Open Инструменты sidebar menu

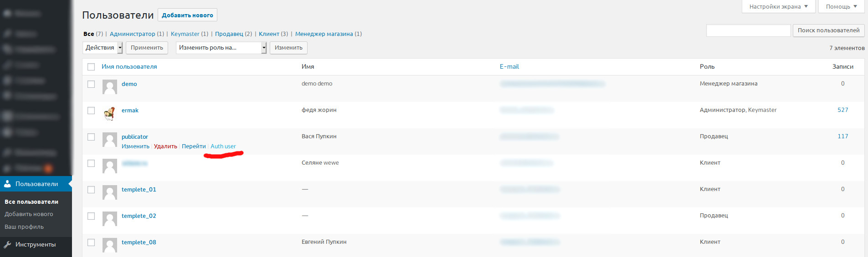pos(36,245)
